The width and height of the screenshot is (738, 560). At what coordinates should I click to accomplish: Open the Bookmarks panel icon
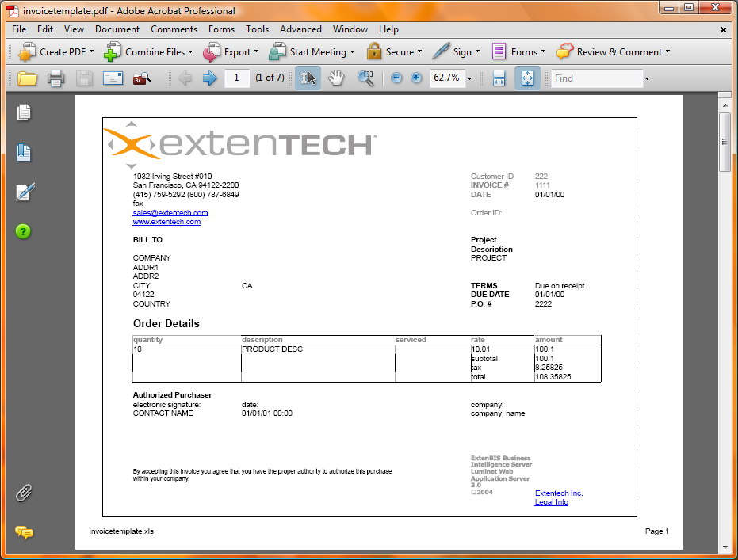(x=24, y=152)
